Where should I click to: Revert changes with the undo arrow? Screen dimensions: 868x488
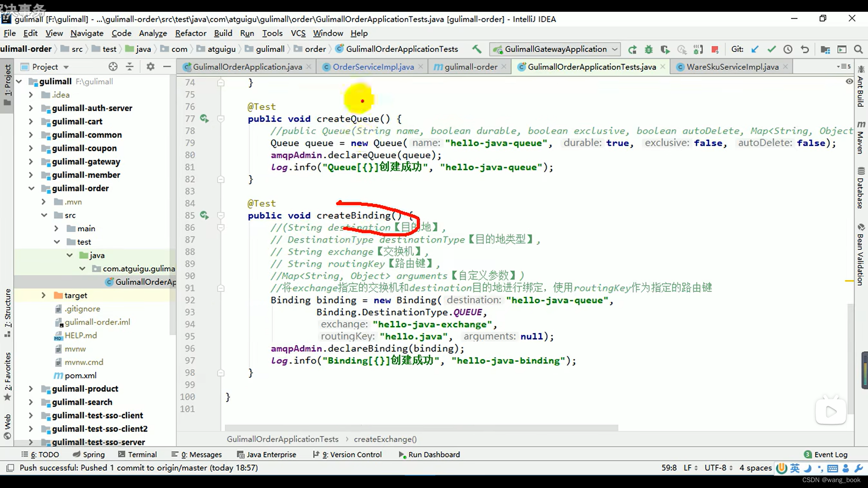click(x=805, y=49)
